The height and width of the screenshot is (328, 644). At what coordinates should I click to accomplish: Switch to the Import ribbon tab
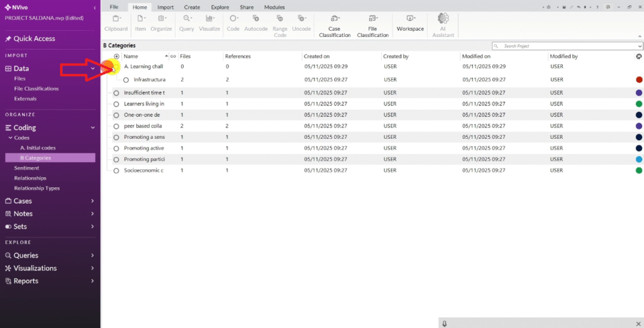point(165,7)
